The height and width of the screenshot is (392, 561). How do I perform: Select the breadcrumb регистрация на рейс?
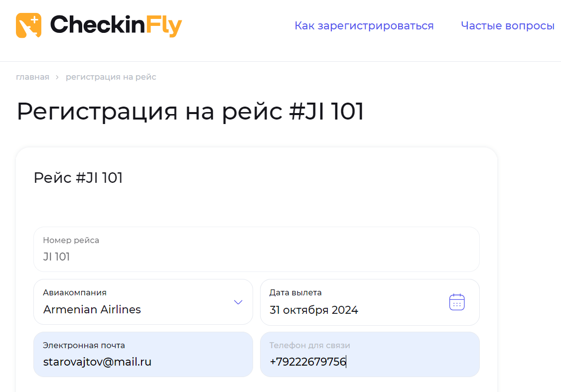pos(111,77)
